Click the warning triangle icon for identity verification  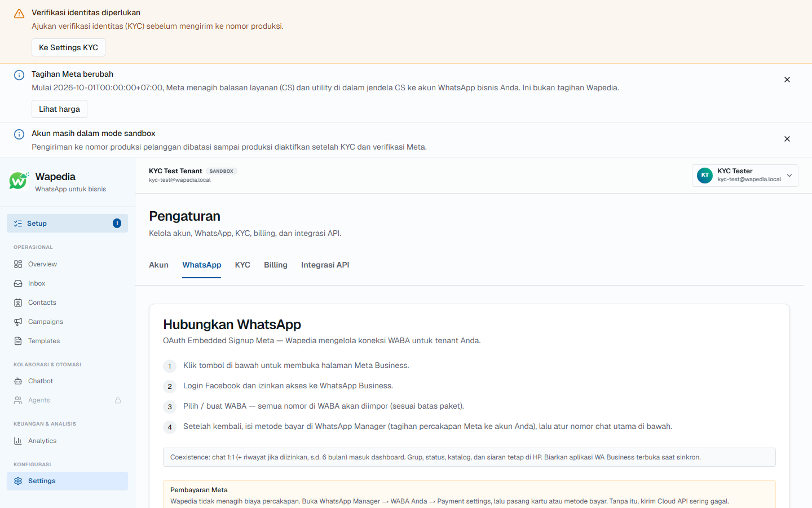click(19, 14)
